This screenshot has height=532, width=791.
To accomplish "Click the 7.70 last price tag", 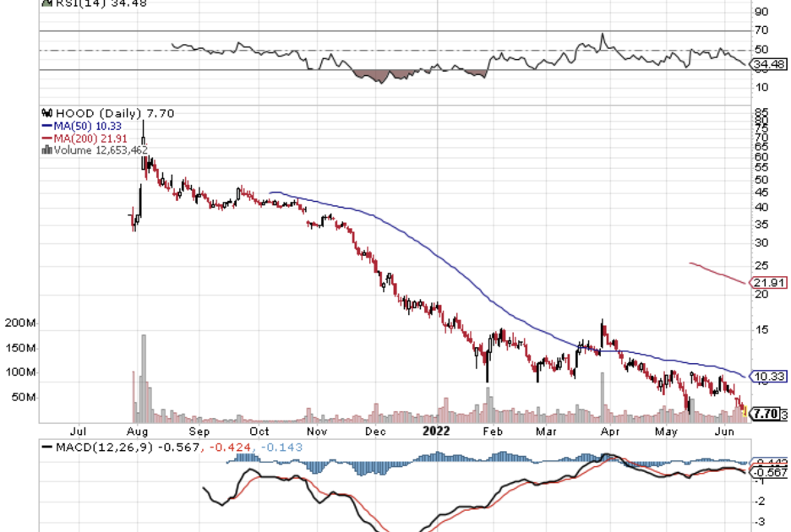I will tap(765, 414).
